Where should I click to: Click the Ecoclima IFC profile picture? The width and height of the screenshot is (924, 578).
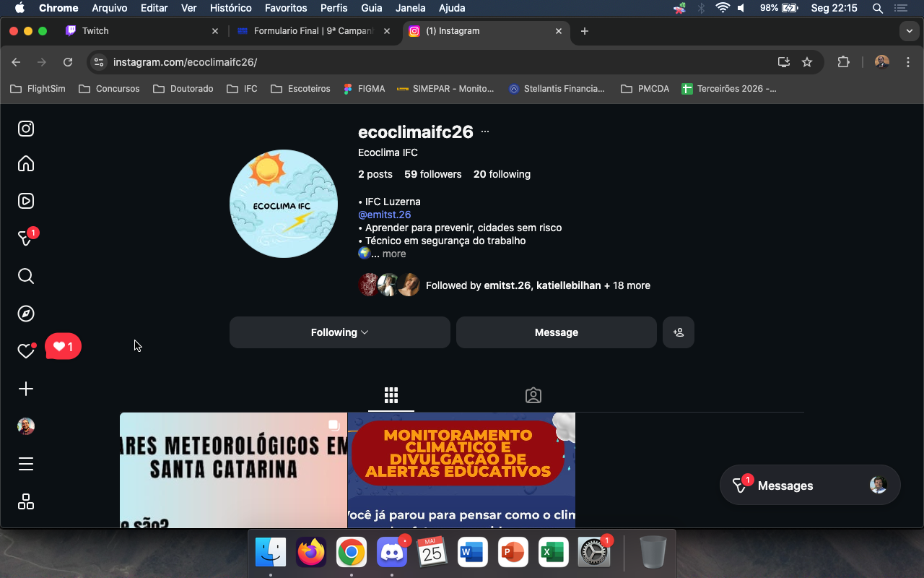click(284, 204)
